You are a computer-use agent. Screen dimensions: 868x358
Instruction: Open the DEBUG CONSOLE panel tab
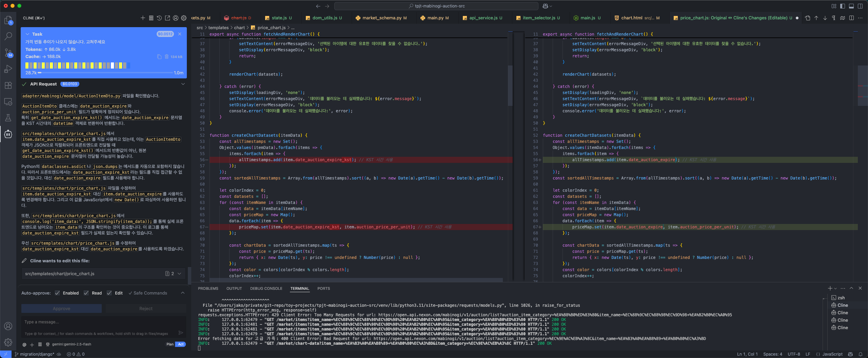(x=266, y=288)
